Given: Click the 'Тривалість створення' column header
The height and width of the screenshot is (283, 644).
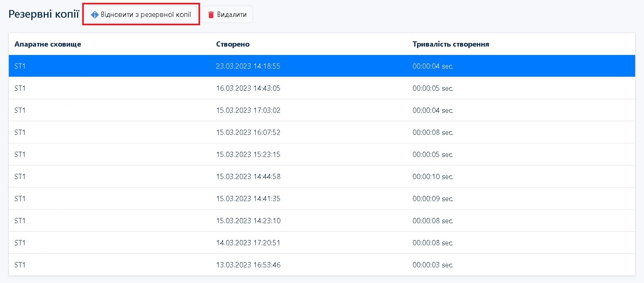Looking at the screenshot, I should click(x=450, y=44).
